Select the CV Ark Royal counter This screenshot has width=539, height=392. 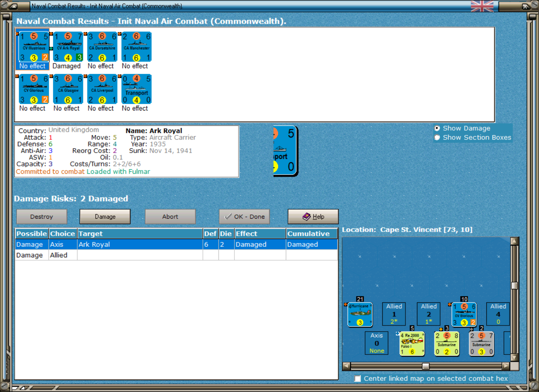point(68,47)
